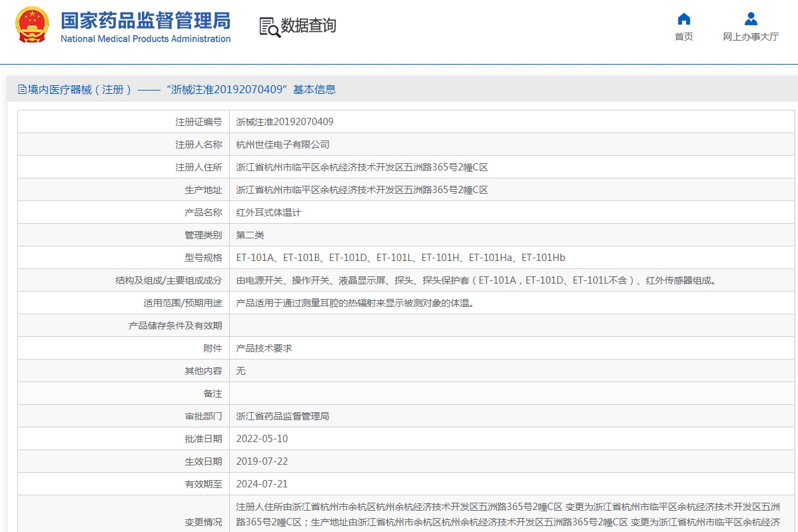The height and width of the screenshot is (532, 798).
Task: Go to 首页 link text
Action: 684,37
